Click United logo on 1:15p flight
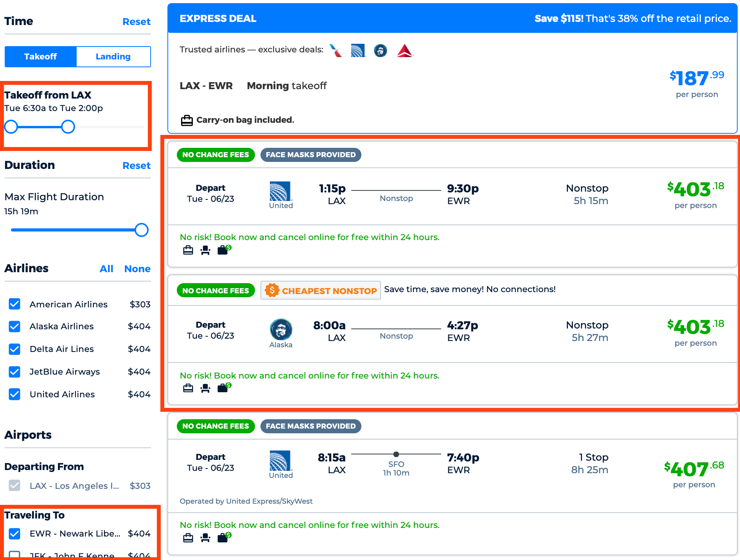 pyautogui.click(x=280, y=191)
